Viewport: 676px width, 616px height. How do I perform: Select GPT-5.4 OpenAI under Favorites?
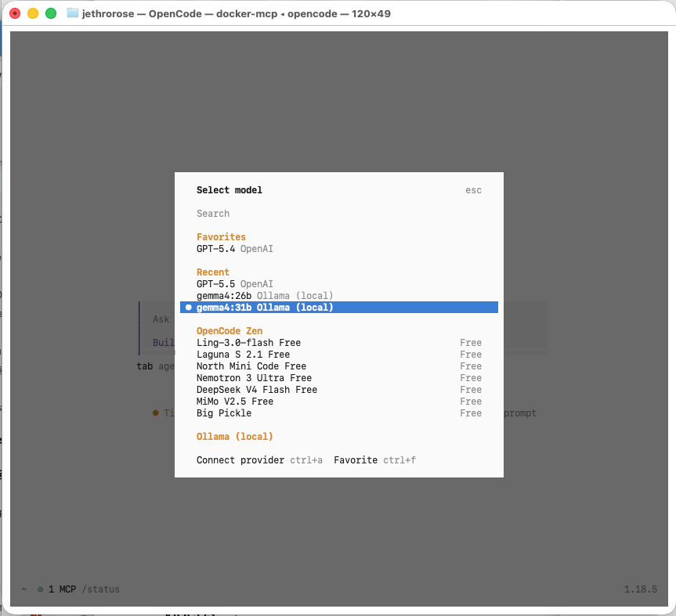[339, 249]
